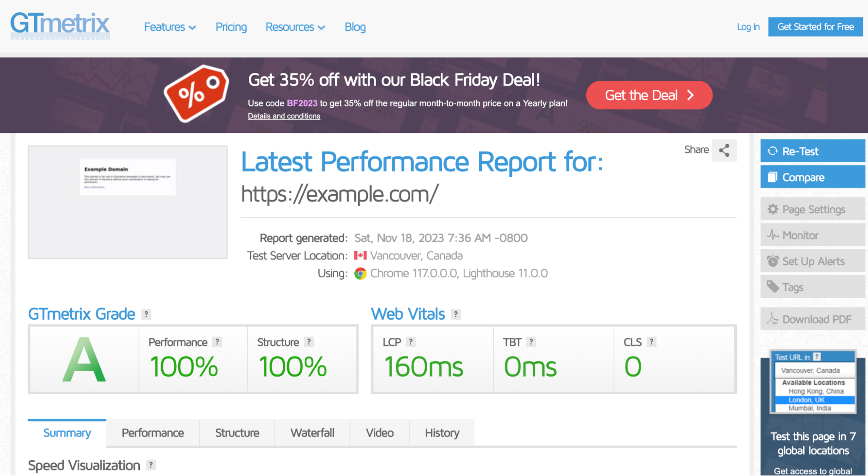The image size is (868, 476).
Task: Open the GTmetrix Grade help question mark
Action: pos(146,314)
